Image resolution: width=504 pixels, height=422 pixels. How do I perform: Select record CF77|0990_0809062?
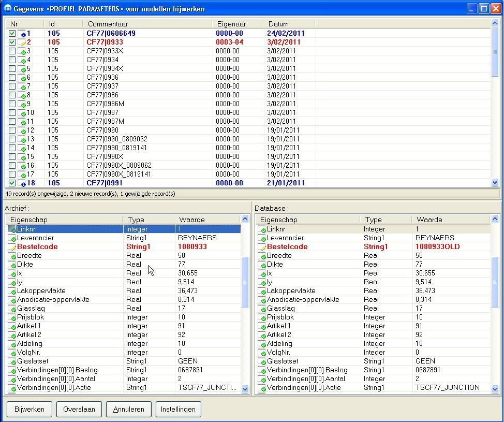point(116,139)
